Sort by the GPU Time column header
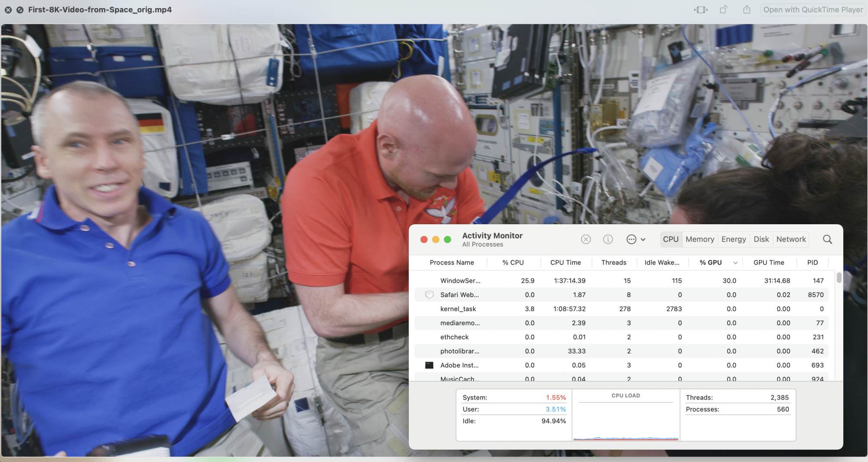The image size is (868, 462). 769,262
